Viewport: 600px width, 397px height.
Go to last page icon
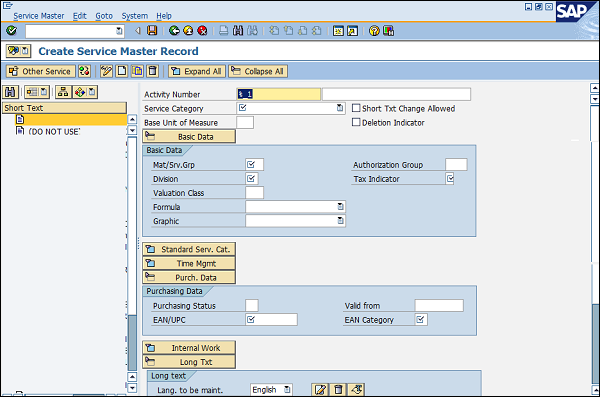click(316, 31)
